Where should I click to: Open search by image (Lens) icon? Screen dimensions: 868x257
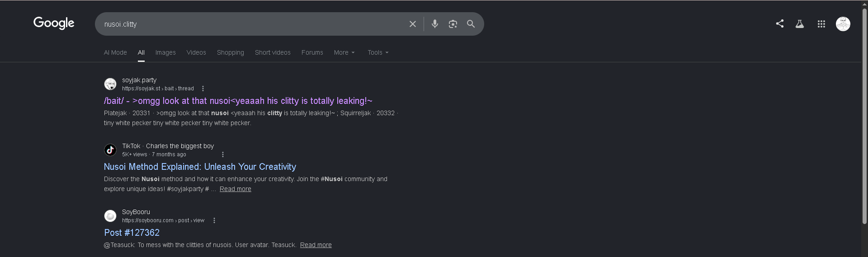point(453,24)
